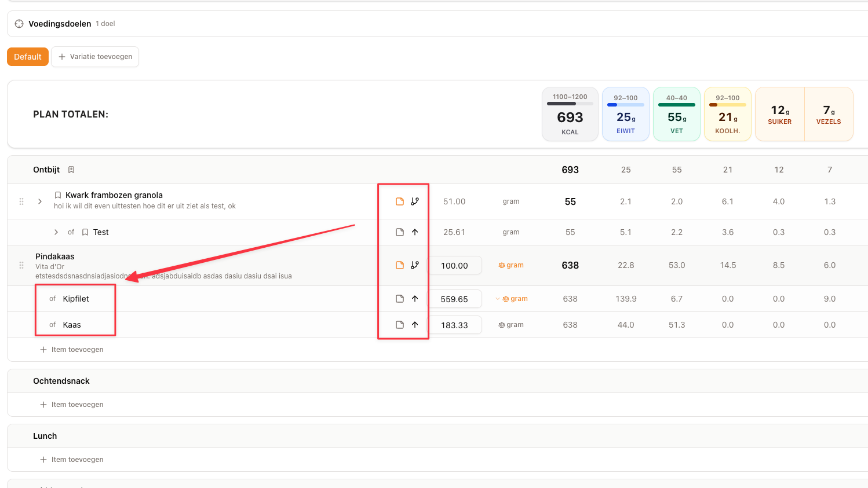The height and width of the screenshot is (488, 868).
Task: Click the orange note icon for Kwark frambozen granola
Action: coord(400,201)
